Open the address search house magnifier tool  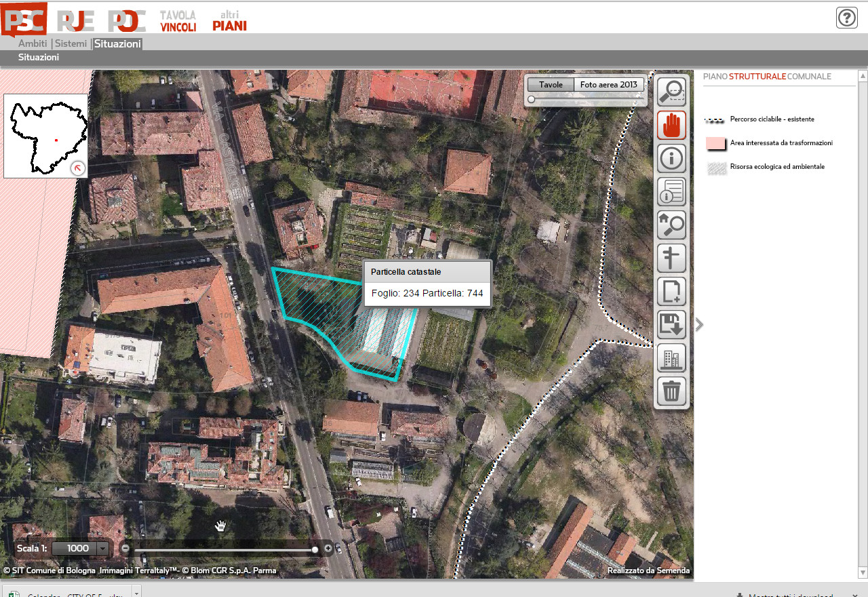[x=671, y=225]
